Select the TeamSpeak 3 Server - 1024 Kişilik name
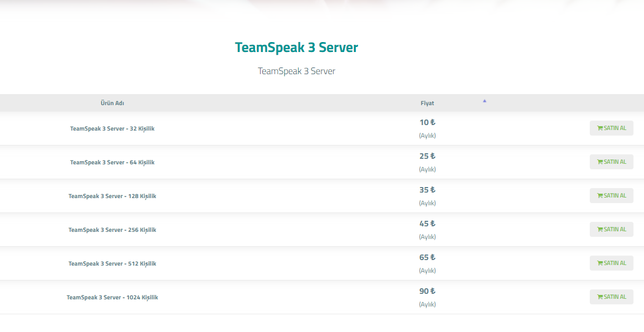 pos(112,297)
